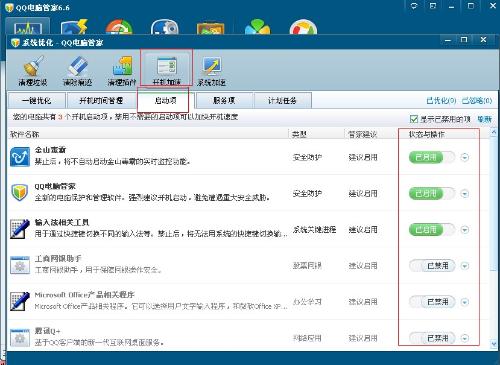Click the list scrollbar up arrow
500x365 pixels.
(x=494, y=132)
